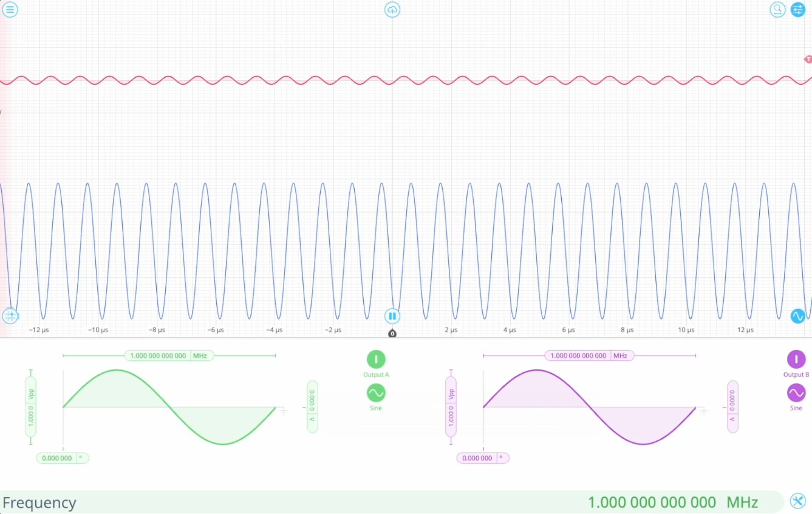The height and width of the screenshot is (514, 812).
Task: Toggle Output B on or off
Action: coord(796,359)
